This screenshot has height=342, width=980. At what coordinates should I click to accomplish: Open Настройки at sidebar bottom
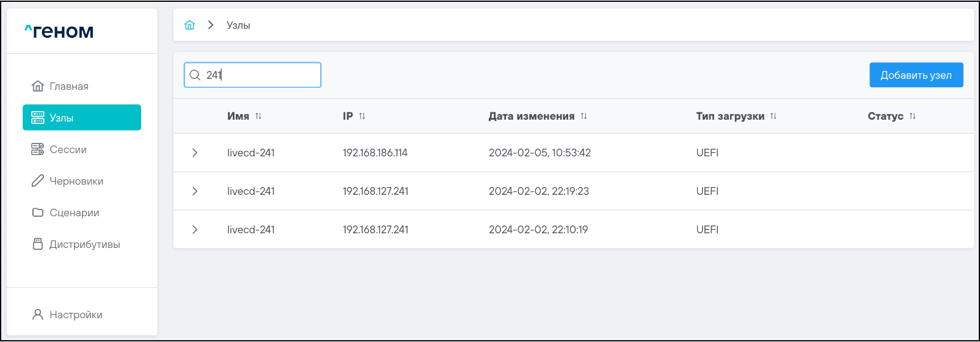click(76, 315)
